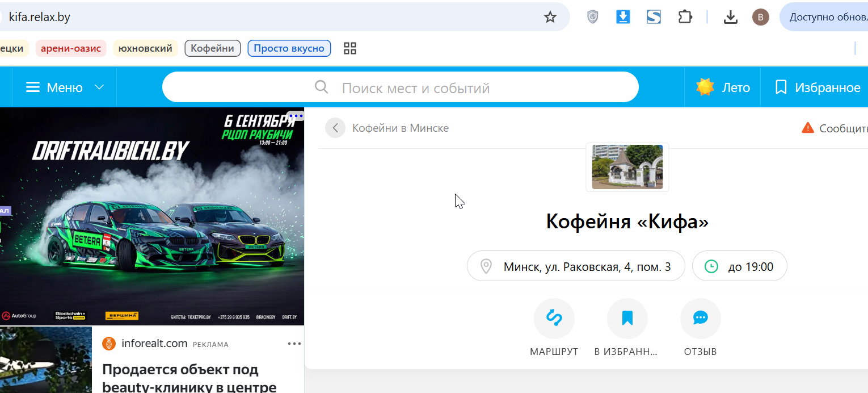The height and width of the screenshot is (393, 868).
Task: Open the Лето section with sun icon
Action: pyautogui.click(x=723, y=87)
